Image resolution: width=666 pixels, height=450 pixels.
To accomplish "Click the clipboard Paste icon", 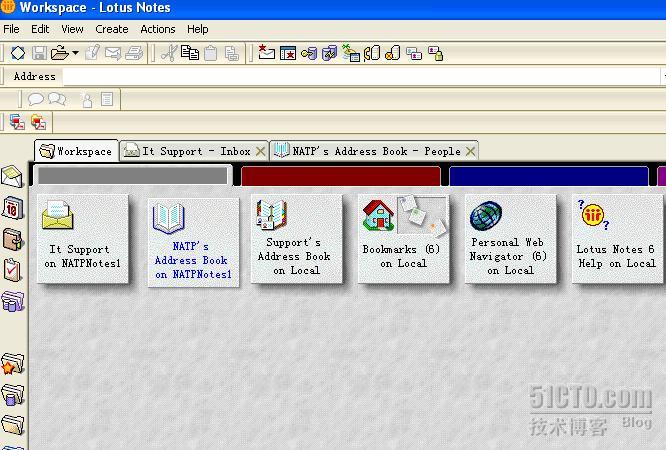I will click(x=211, y=53).
